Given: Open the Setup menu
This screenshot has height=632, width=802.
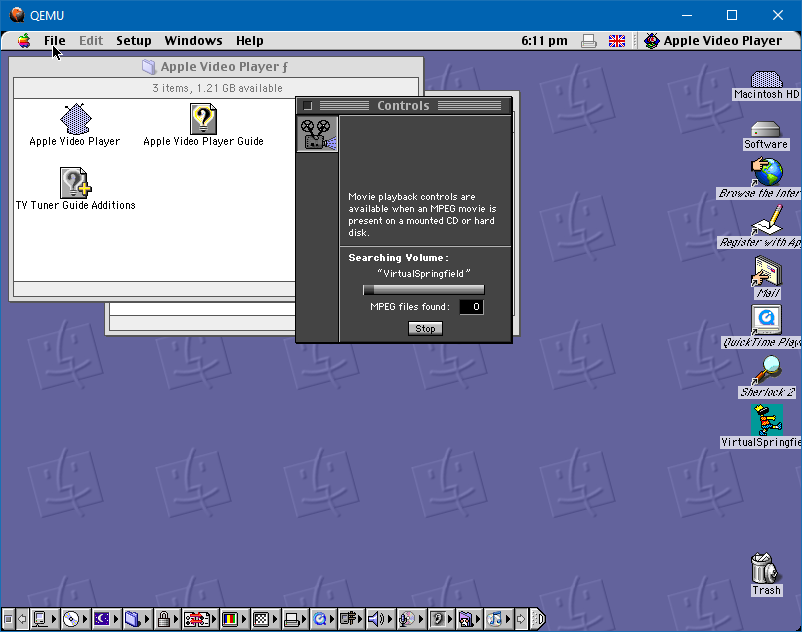Looking at the screenshot, I should tap(133, 41).
